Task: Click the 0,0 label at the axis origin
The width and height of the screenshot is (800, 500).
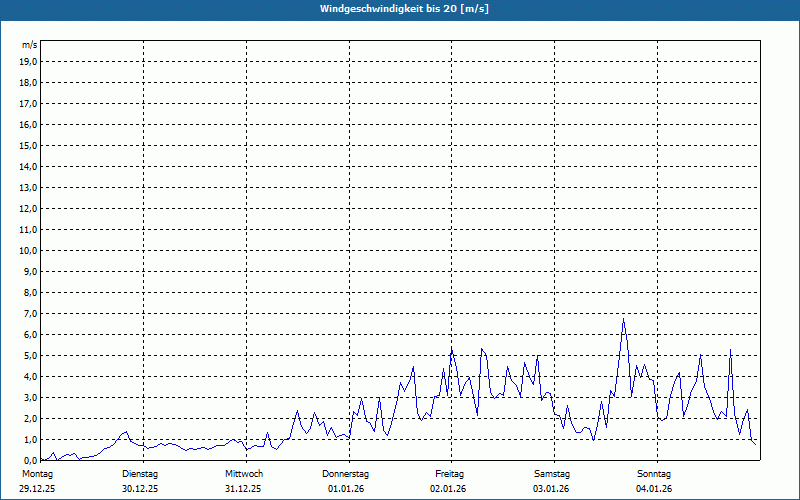Action: (30, 460)
